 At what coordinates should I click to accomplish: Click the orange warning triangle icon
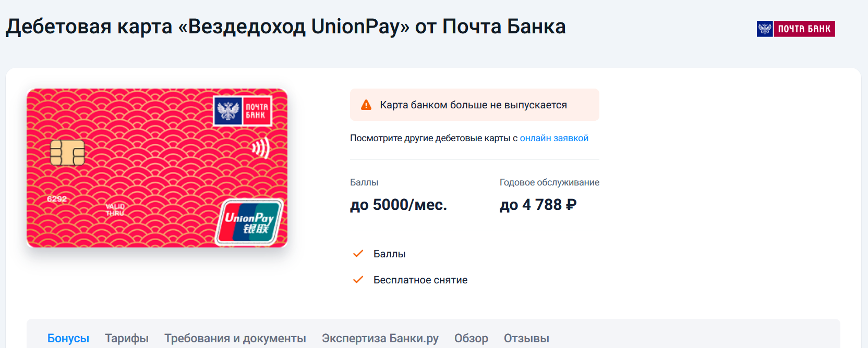366,105
